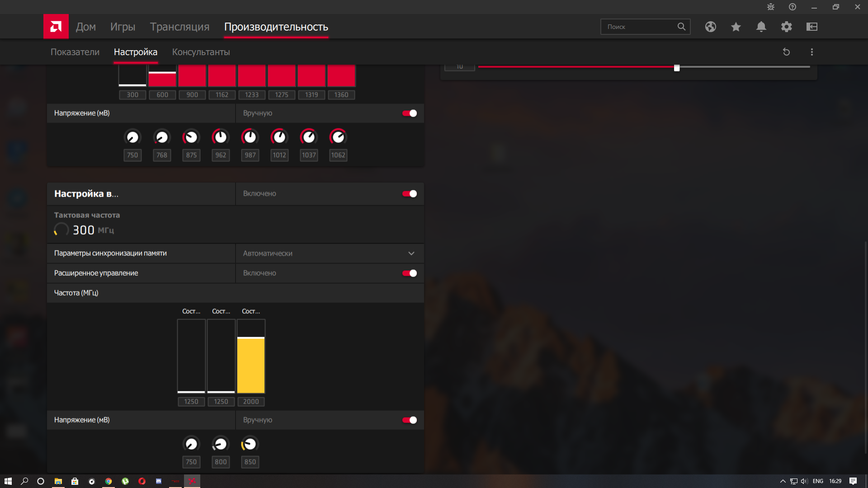Screen dimensions: 868x488
Task: Click the AMD logo home icon
Action: click(x=56, y=27)
